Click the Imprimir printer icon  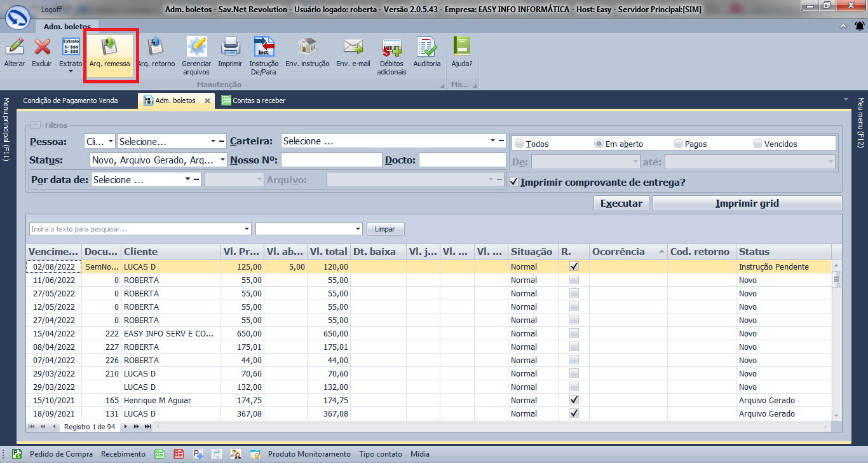[229, 47]
